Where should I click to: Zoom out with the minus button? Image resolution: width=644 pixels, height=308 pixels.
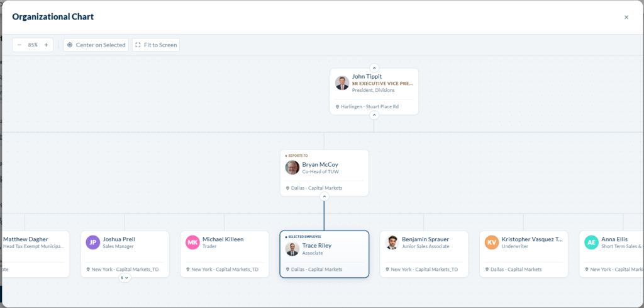tap(19, 45)
